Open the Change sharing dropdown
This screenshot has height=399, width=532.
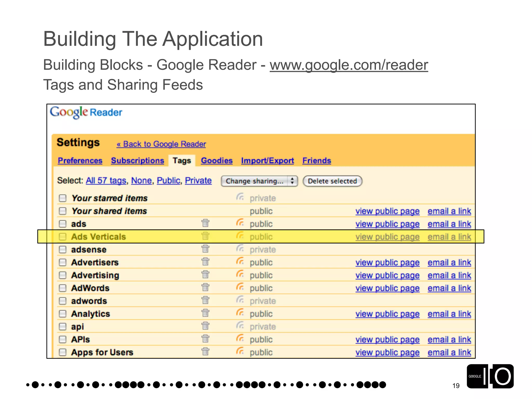[x=259, y=181]
